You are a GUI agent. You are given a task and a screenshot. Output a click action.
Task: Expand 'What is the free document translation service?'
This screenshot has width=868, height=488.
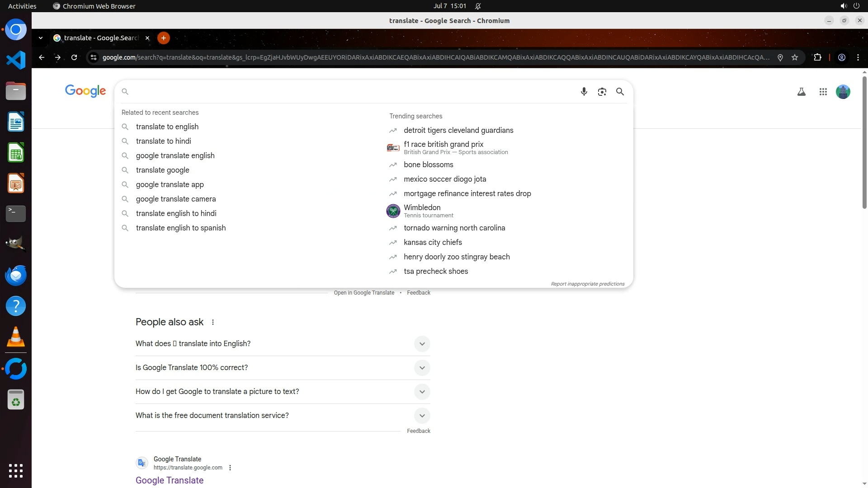[x=421, y=416]
